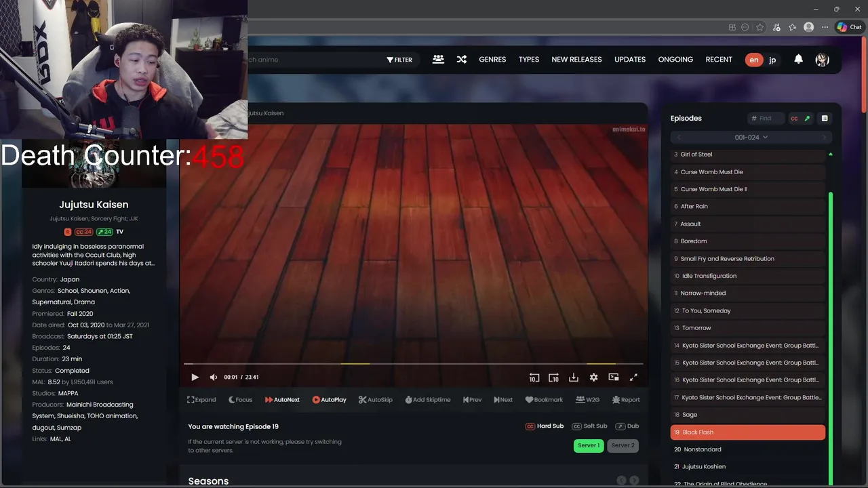Toggle the episode list layout icon

(825, 118)
